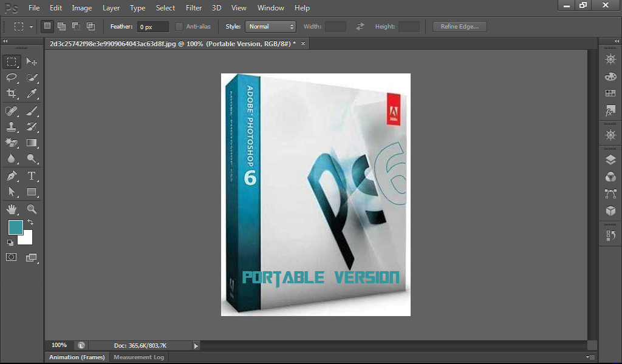The image size is (622, 364).
Task: Open the Layer menu
Action: click(111, 8)
